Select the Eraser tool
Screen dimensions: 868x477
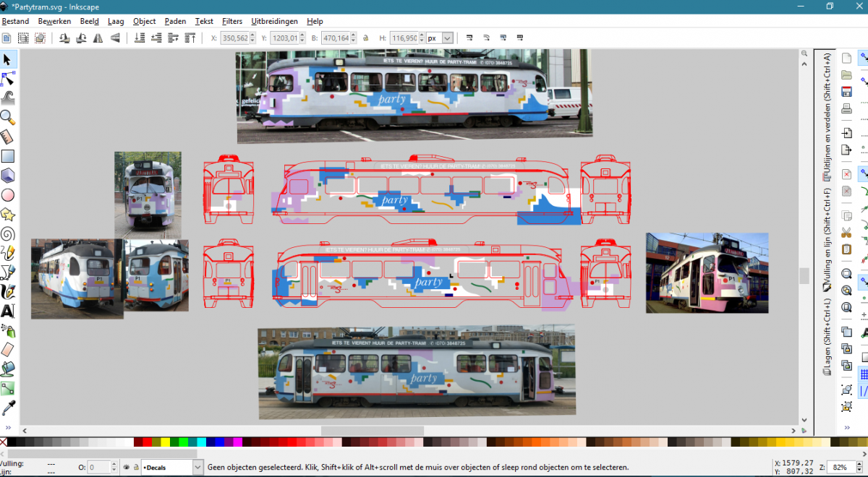(8, 351)
